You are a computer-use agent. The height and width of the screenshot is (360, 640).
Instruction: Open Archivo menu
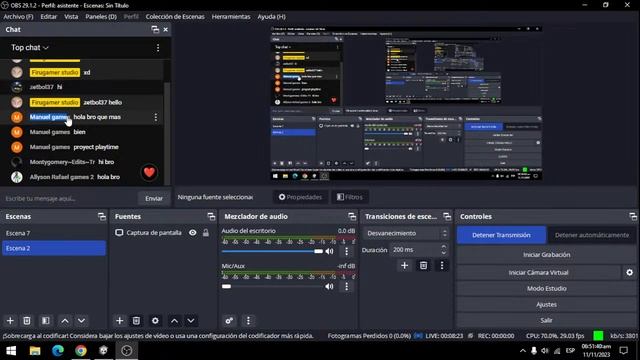18,17
